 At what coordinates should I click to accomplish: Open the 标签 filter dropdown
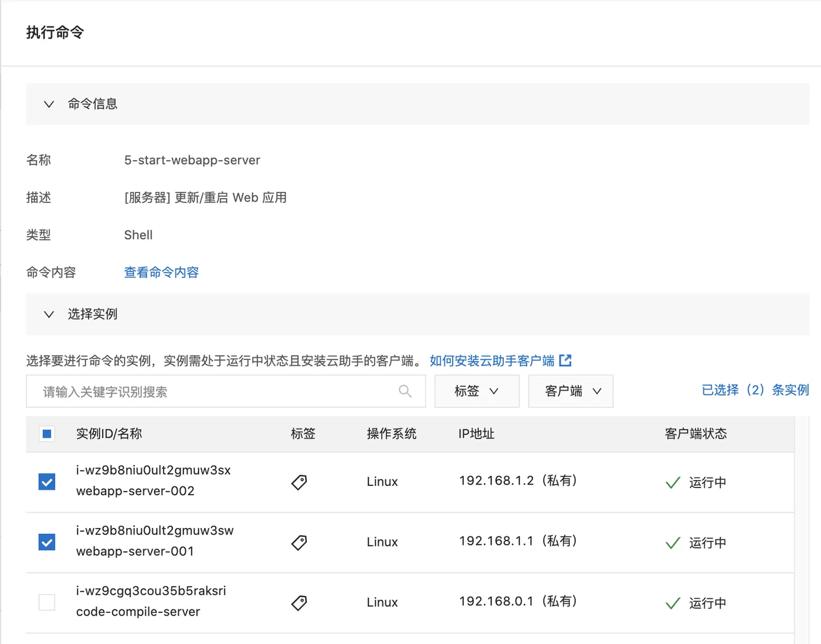pos(477,391)
